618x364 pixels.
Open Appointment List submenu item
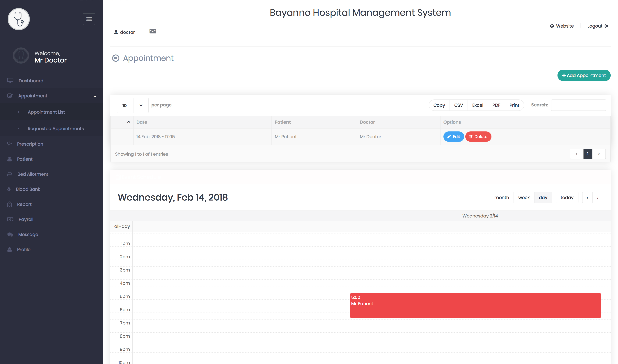coord(46,112)
